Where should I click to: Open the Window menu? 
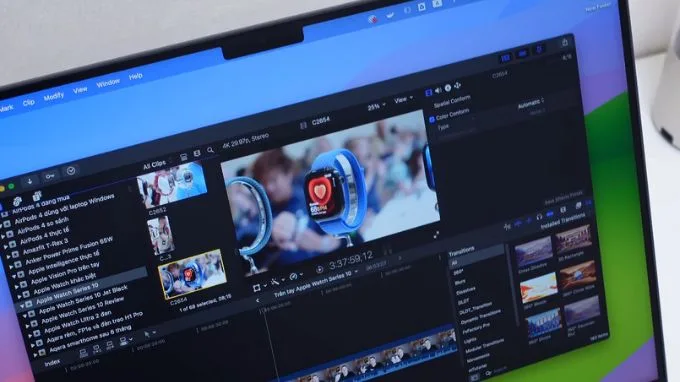click(108, 83)
